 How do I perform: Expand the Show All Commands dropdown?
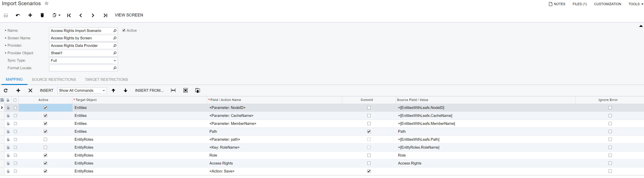[103, 90]
